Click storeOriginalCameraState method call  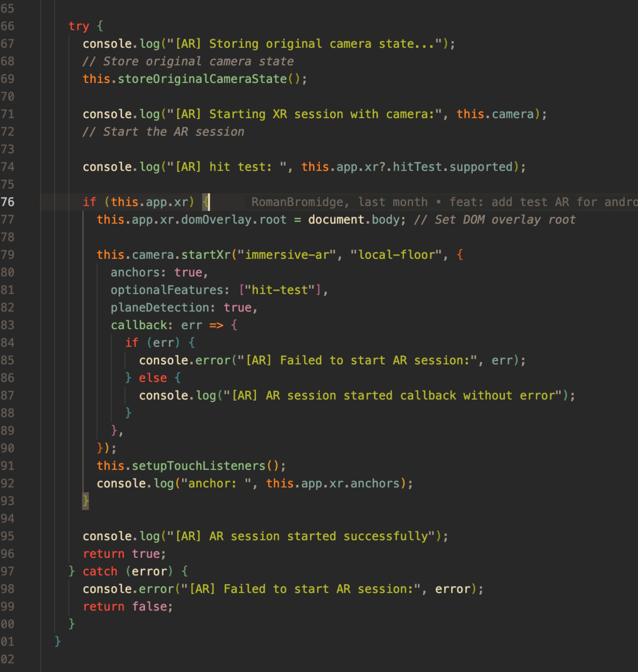(202, 79)
